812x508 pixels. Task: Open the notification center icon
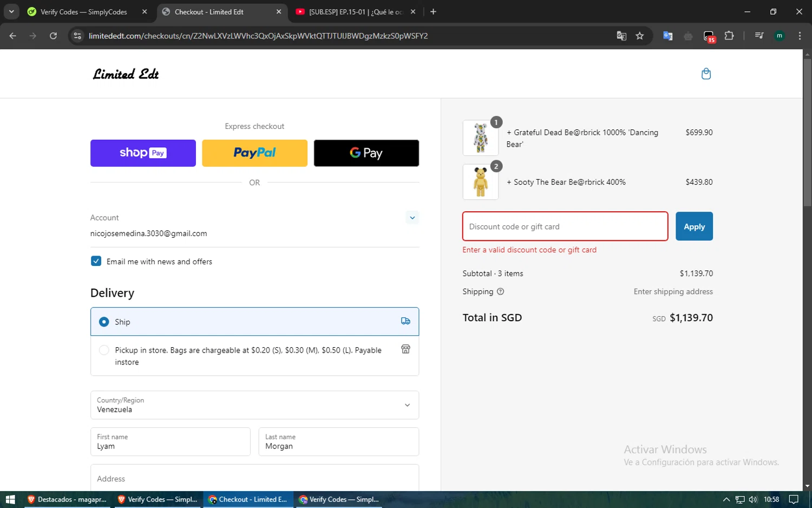794,499
